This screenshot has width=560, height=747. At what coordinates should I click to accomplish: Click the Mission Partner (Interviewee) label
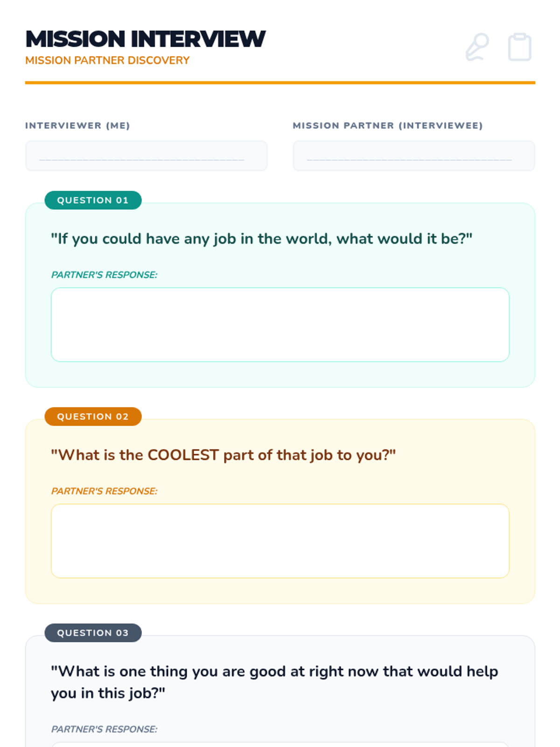click(x=388, y=126)
